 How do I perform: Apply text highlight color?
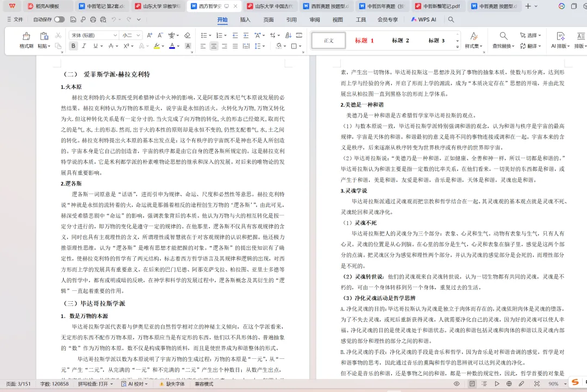pos(157,45)
